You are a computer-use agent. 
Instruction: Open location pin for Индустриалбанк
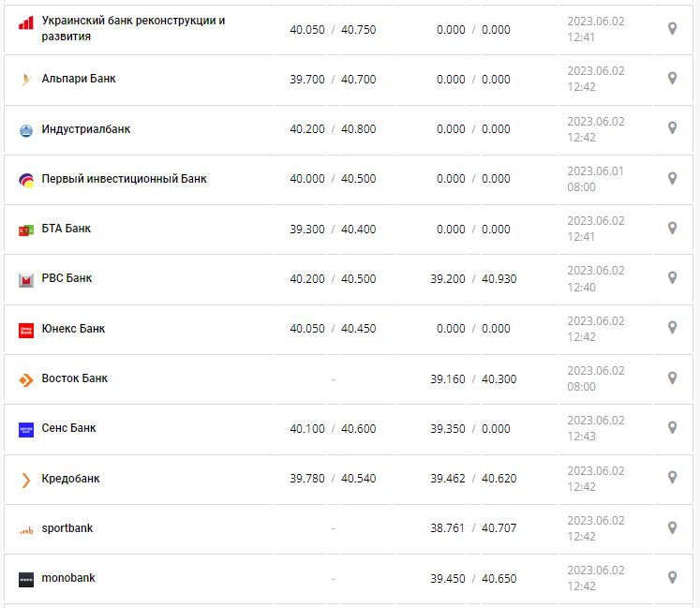point(672,128)
